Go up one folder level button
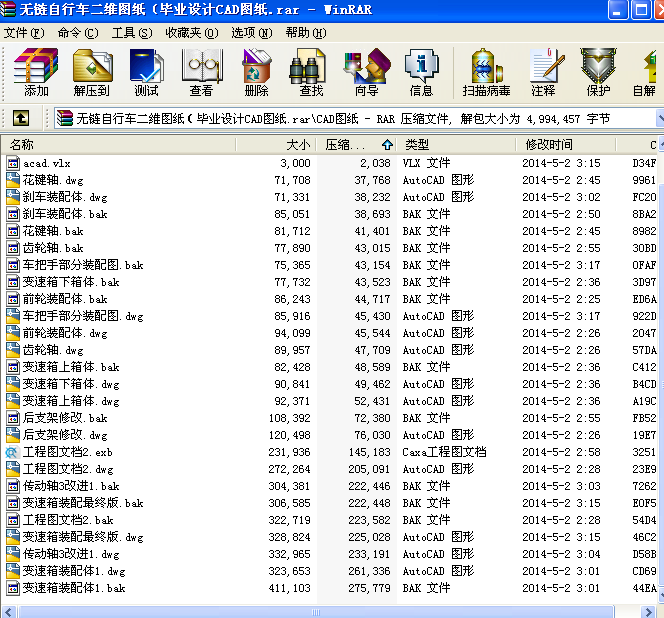The image size is (664, 618). 21,118
